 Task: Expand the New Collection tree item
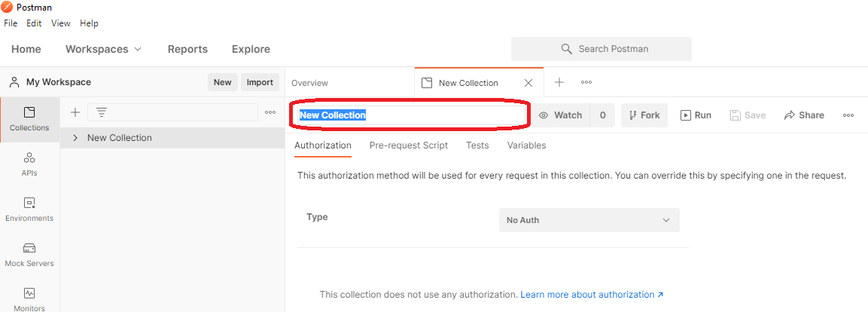[x=75, y=138]
